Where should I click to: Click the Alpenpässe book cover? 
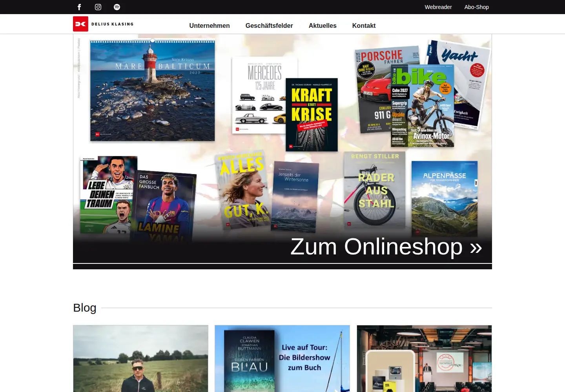445,198
